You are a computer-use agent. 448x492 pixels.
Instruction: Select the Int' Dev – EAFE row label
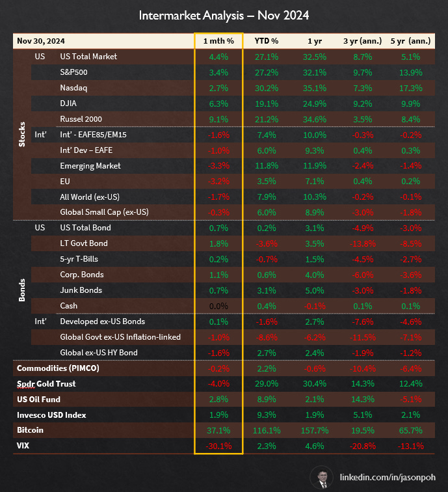point(86,150)
